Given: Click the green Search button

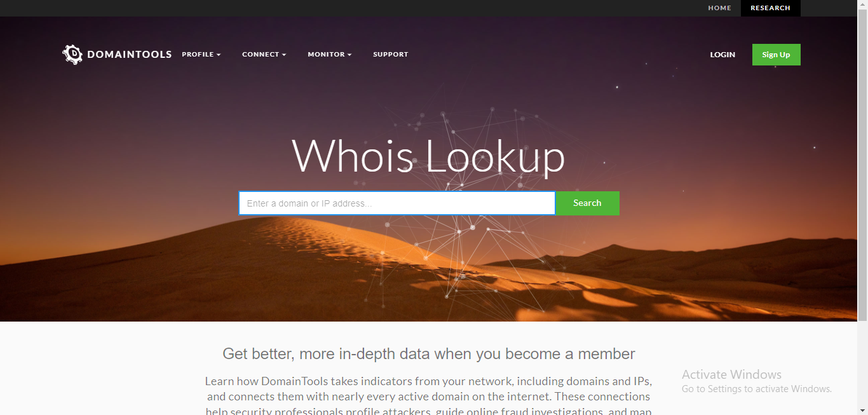Looking at the screenshot, I should coord(587,203).
